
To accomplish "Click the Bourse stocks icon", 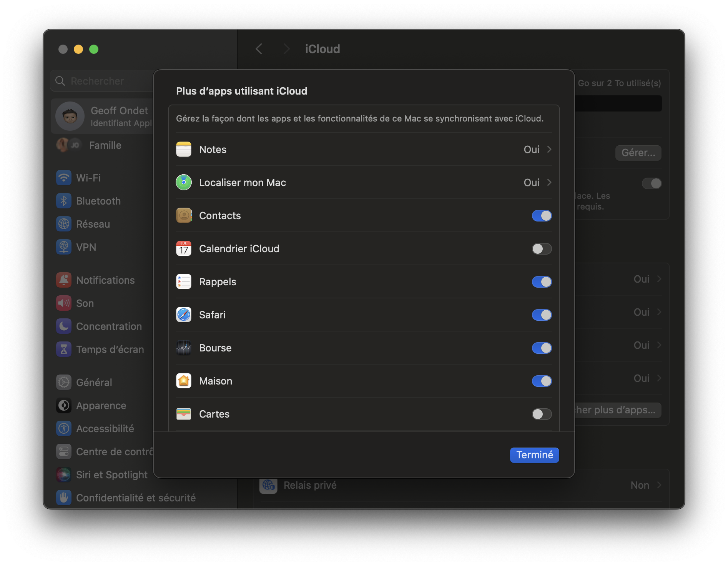I will click(x=184, y=348).
